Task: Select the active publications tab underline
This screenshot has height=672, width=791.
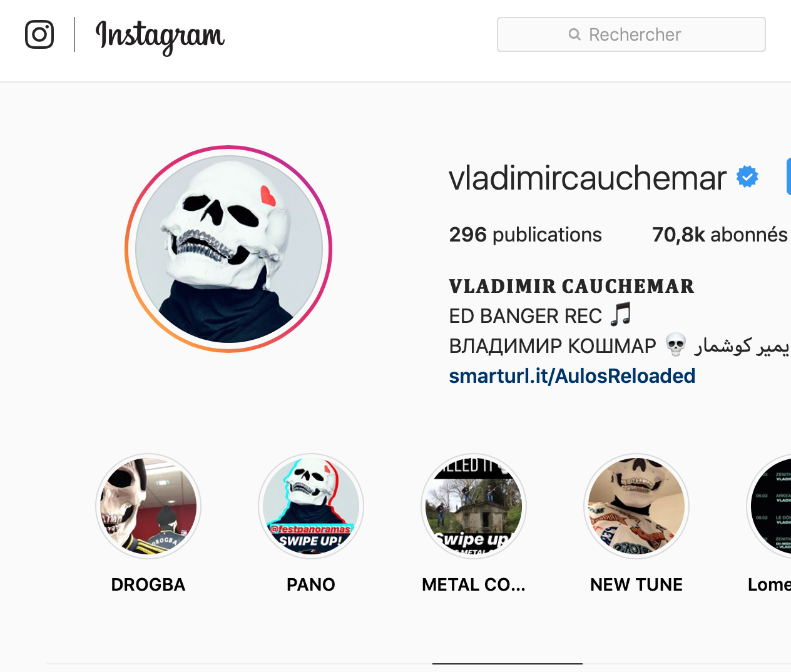Action: [508, 663]
